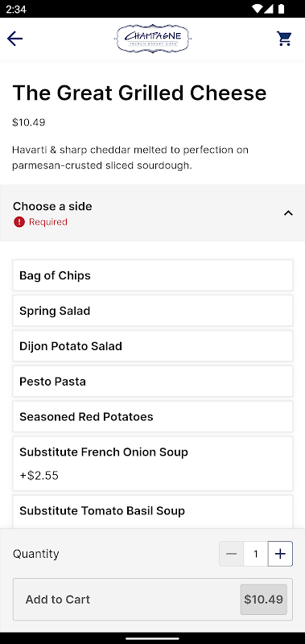Select Spring Salad as side
305x644 pixels.
tap(153, 311)
